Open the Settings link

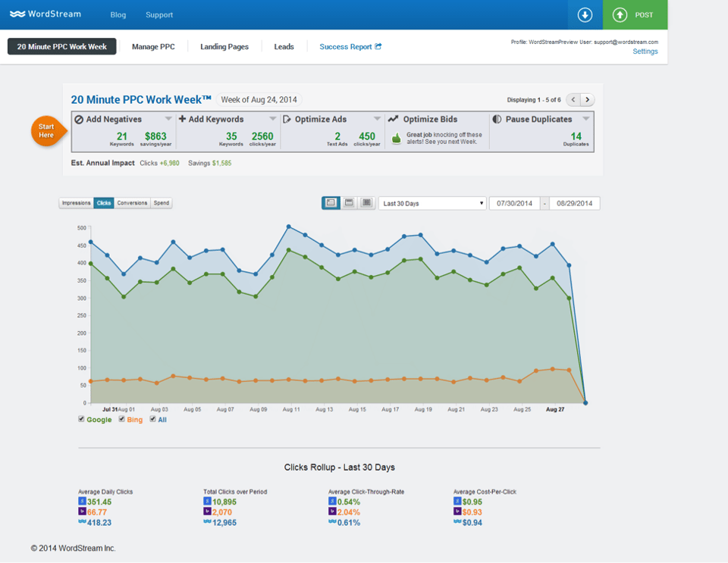[645, 52]
